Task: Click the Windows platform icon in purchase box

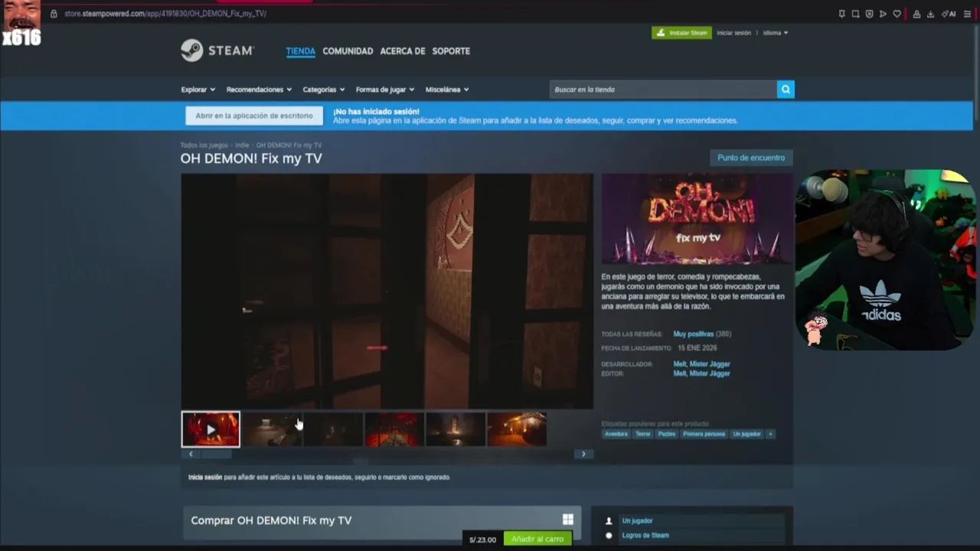Action: pos(568,520)
